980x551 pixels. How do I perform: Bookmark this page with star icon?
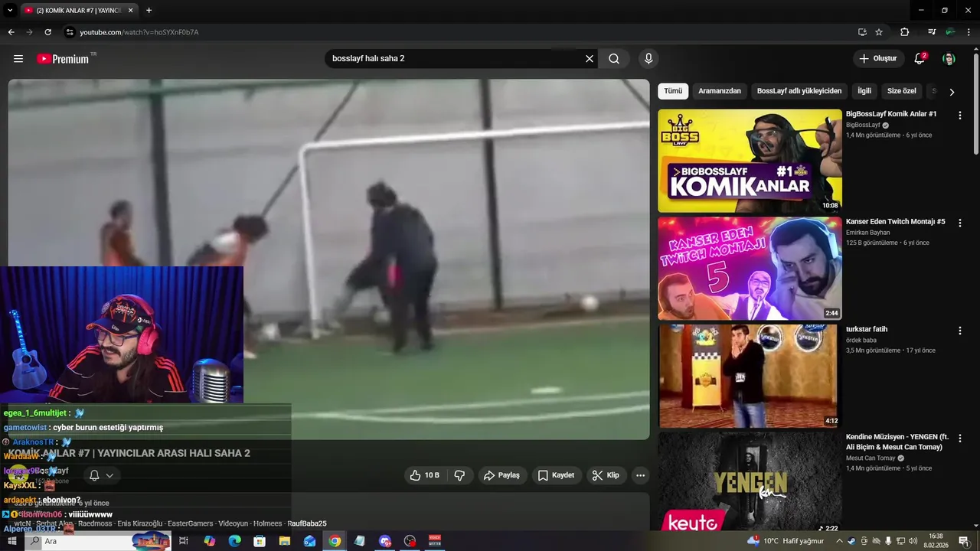[879, 32]
